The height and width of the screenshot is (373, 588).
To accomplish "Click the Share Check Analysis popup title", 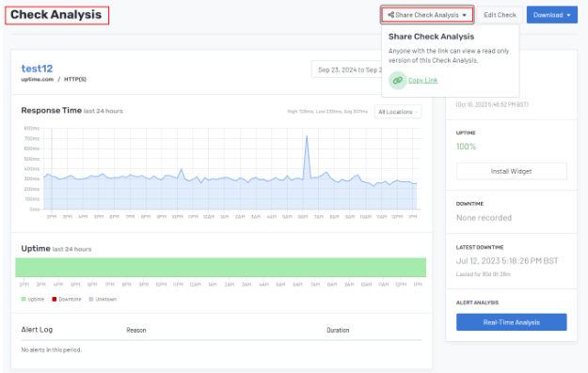I will click(x=431, y=37).
